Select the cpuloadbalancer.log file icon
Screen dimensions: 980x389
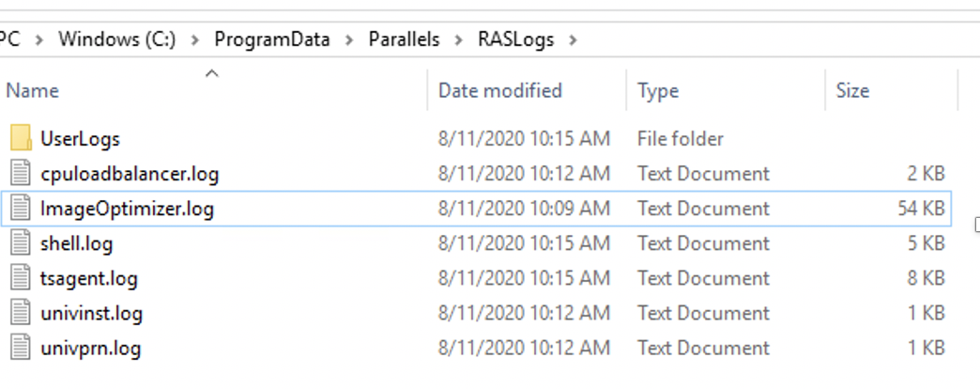coord(21,174)
